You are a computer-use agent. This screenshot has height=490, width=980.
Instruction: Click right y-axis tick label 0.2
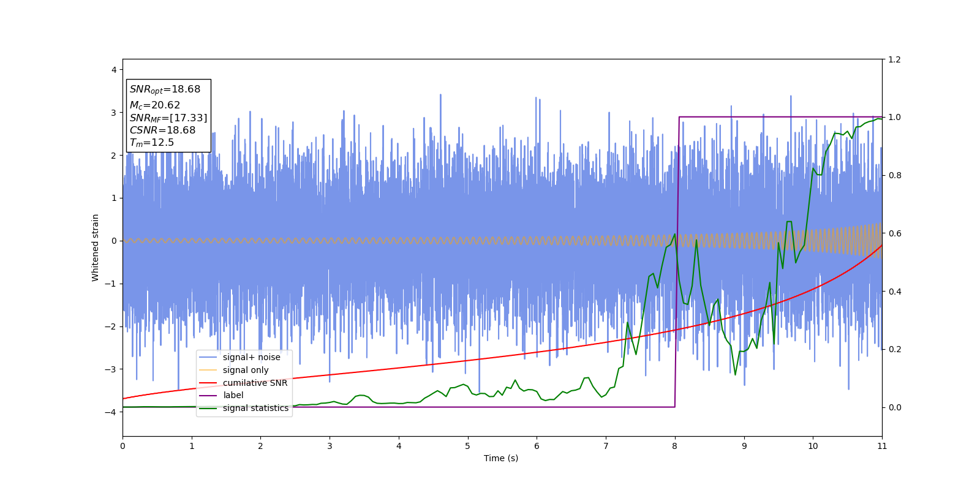pos(895,349)
